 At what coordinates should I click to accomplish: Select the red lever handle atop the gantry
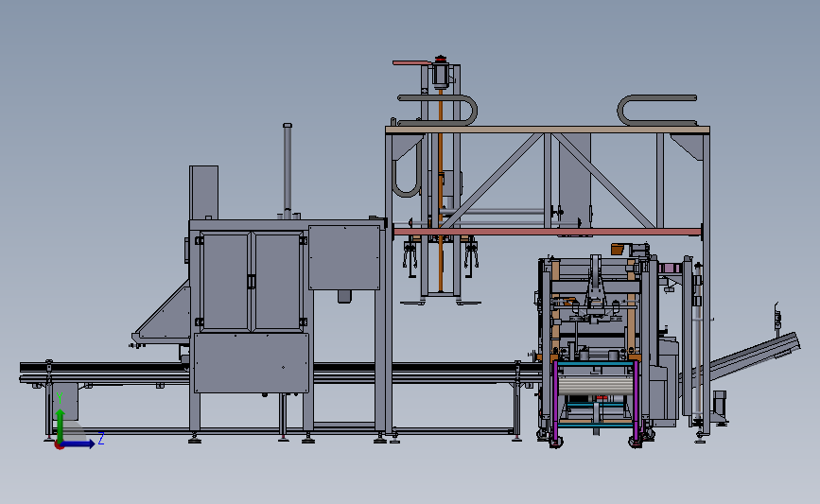[412, 62]
